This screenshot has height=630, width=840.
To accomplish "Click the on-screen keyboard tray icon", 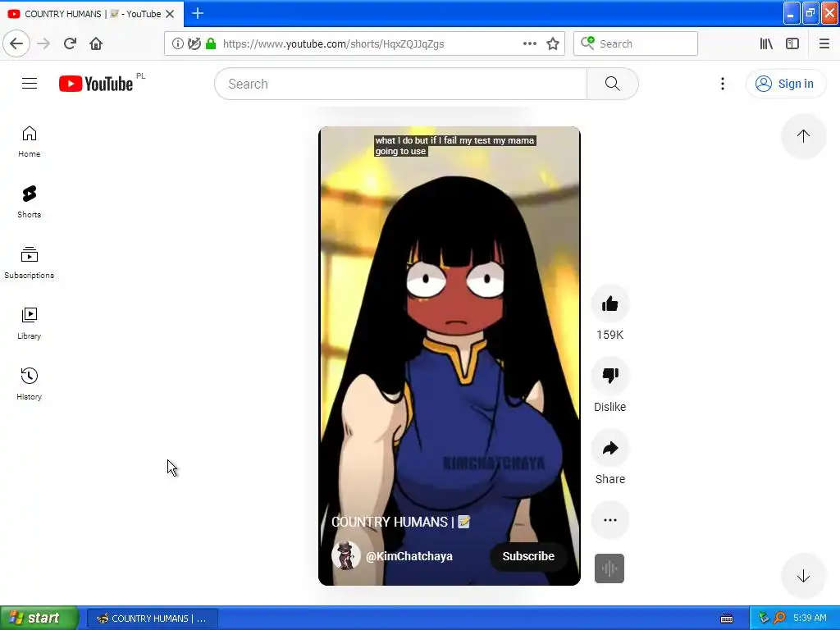I will click(x=727, y=619).
